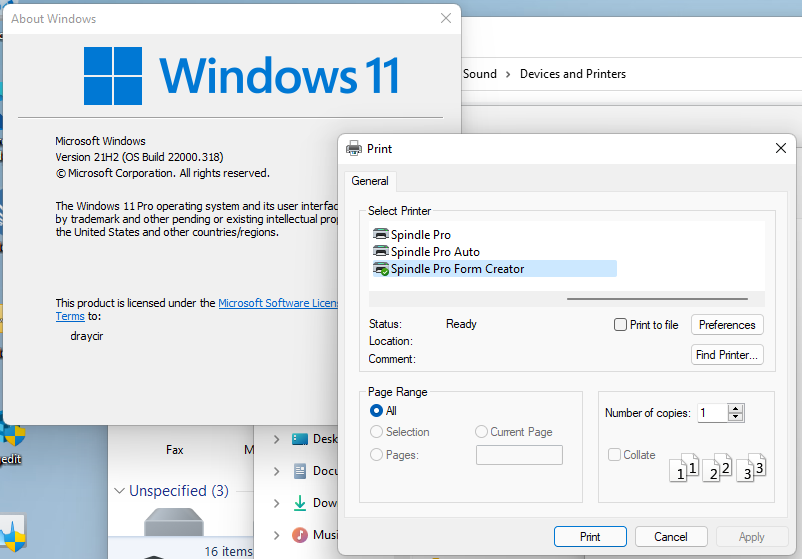Click the Print button

click(590, 536)
